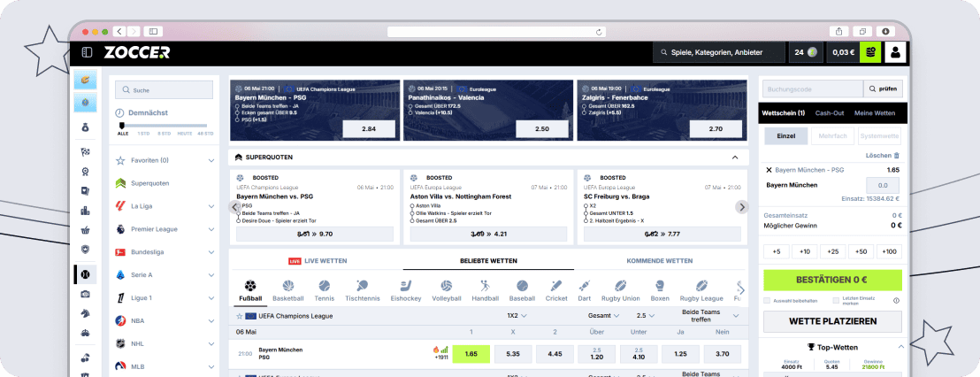Select boosted odds 9.70 for Bayern München vs. PSG

314,235
